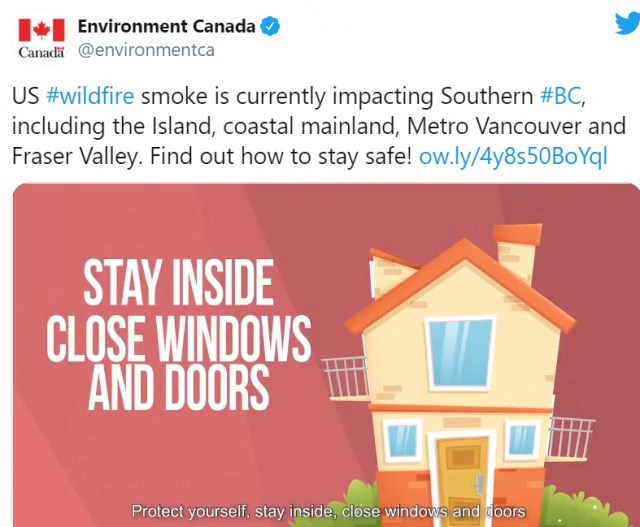Click the blue verified badge icon

click(x=270, y=27)
